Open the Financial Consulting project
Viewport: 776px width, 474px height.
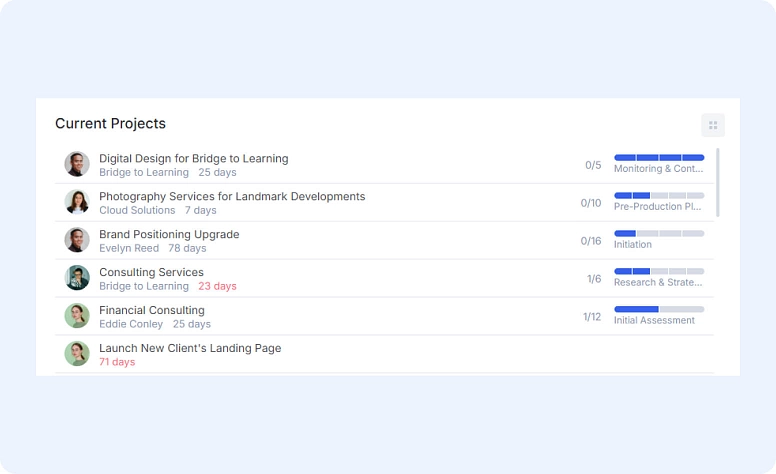pyautogui.click(x=152, y=310)
